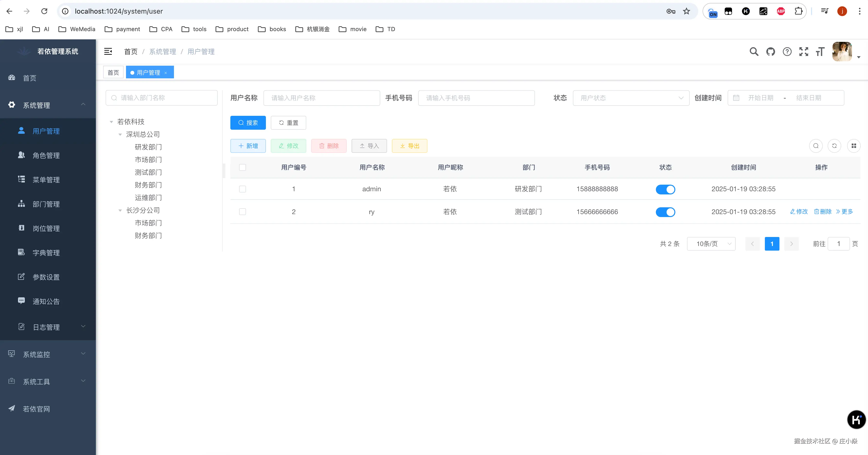Open the 用户状态 status dropdown

tap(631, 98)
